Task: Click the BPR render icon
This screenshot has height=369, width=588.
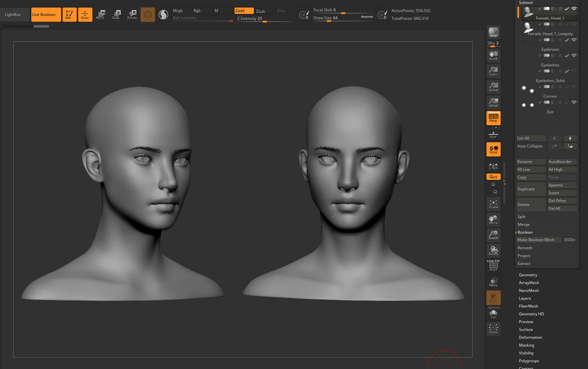Action: point(493,32)
